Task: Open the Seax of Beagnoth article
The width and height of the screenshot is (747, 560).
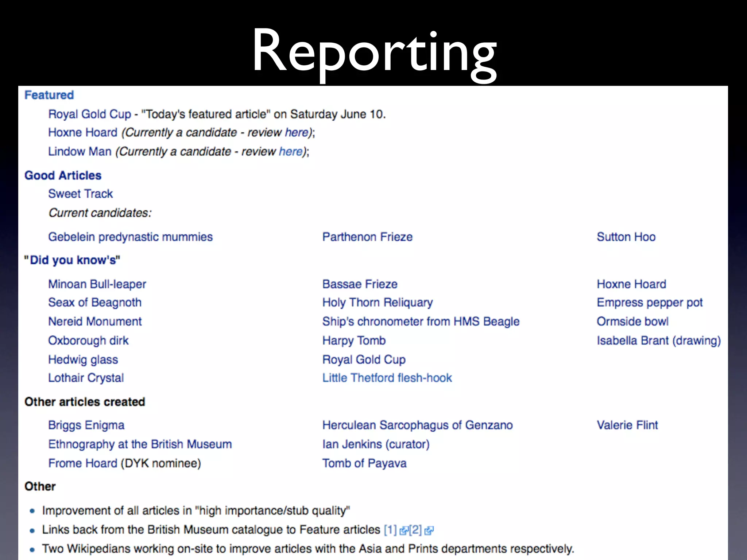Action: (95, 303)
